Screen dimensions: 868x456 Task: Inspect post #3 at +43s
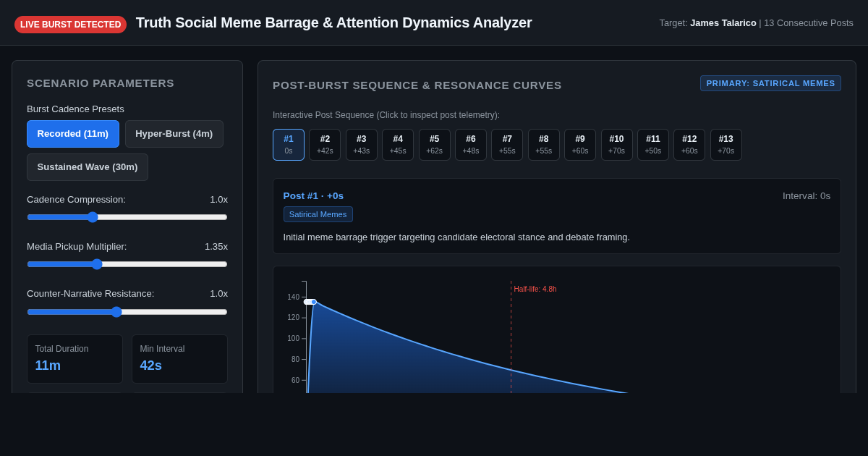click(362, 145)
